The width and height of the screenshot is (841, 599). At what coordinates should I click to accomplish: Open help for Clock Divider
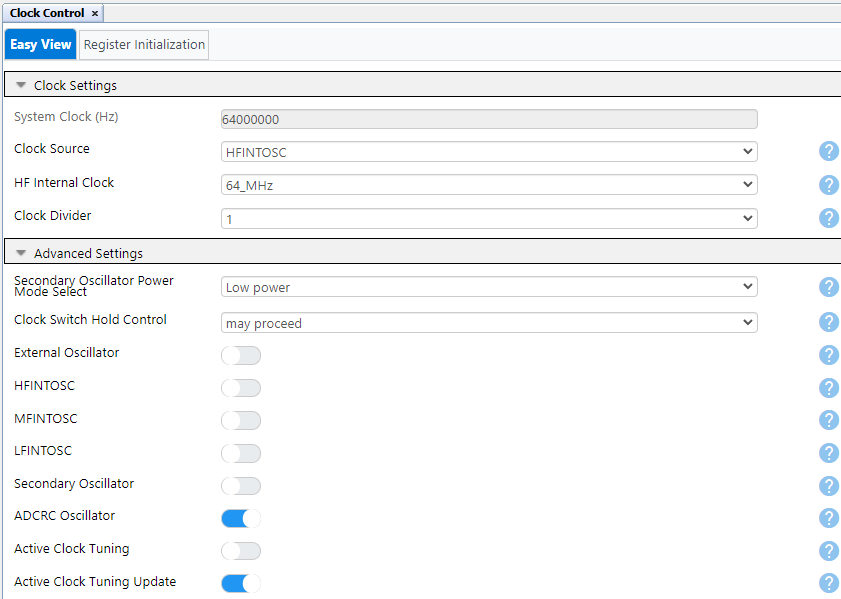click(x=828, y=217)
